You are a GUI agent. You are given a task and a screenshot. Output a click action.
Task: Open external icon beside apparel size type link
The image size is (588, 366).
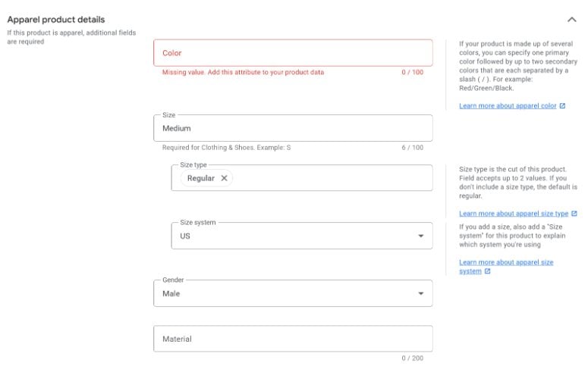pos(574,214)
